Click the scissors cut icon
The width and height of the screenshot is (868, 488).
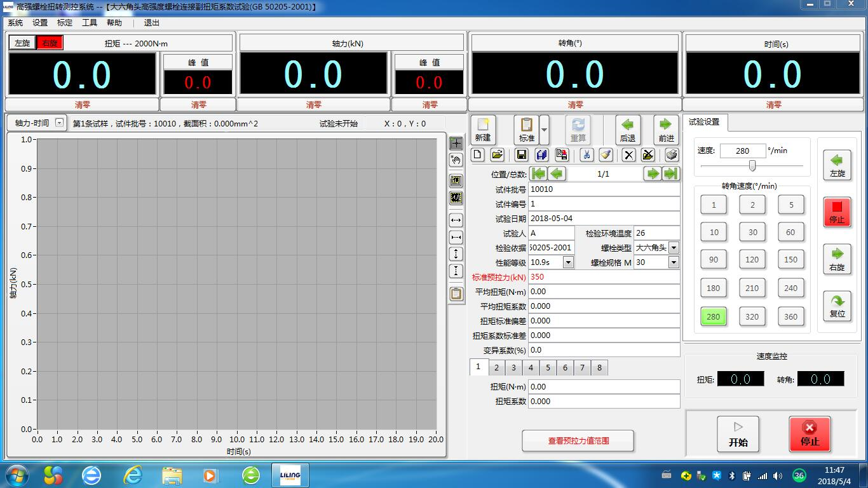[x=587, y=154]
